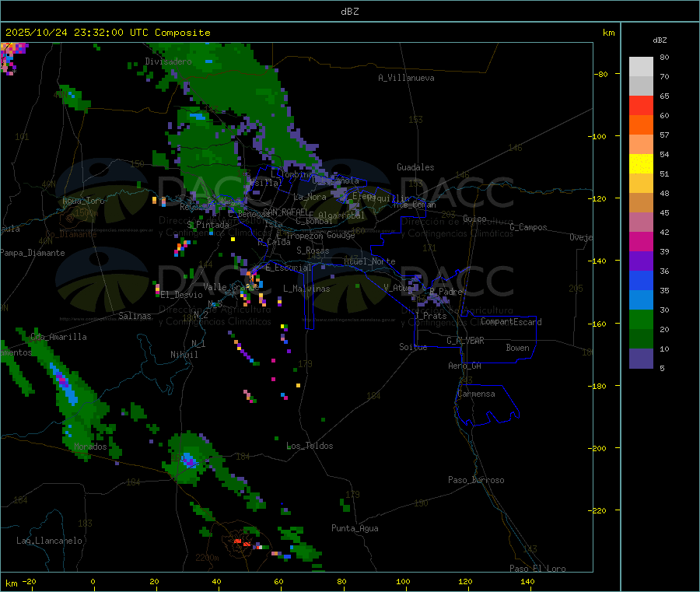Screen dimensions: 700x592
Task: Click the Pampa_Diamante label
Action: pyautogui.click(x=33, y=253)
